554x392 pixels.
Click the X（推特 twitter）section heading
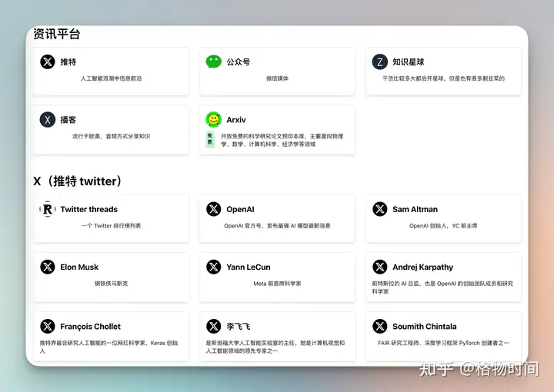click(78, 181)
